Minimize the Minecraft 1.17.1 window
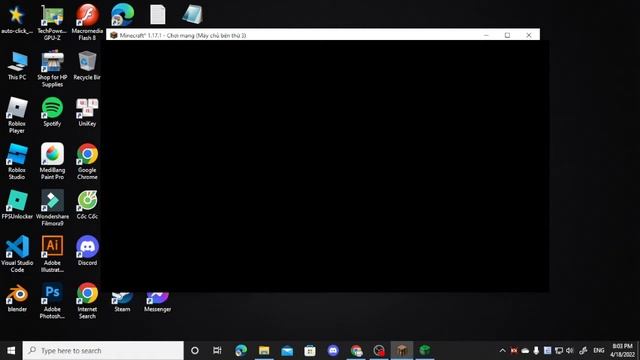 pos(486,35)
